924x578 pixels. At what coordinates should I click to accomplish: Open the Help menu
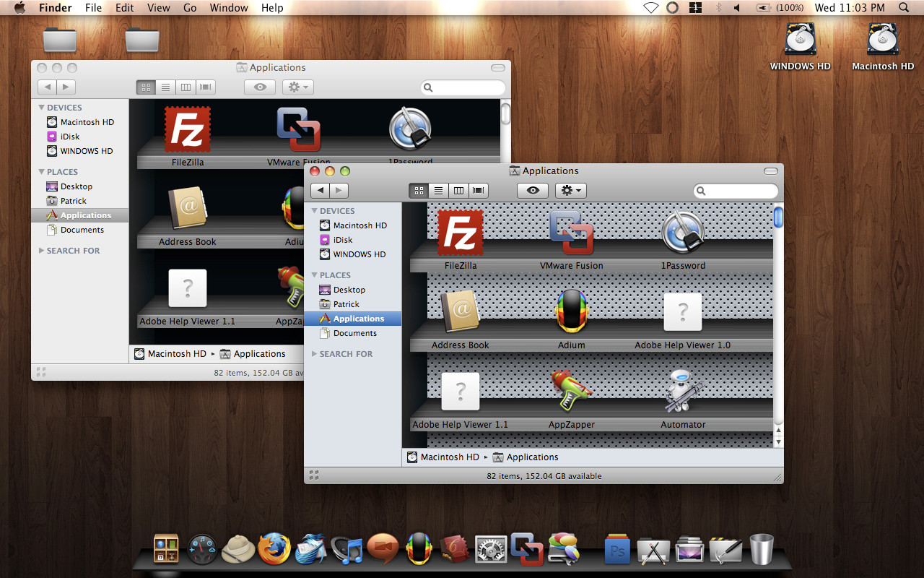coord(272,8)
